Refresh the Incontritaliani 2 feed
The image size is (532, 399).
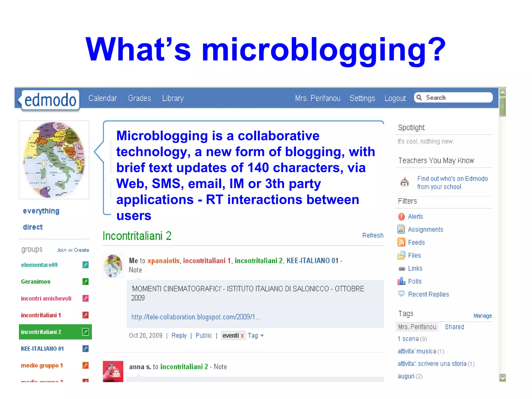tap(373, 235)
